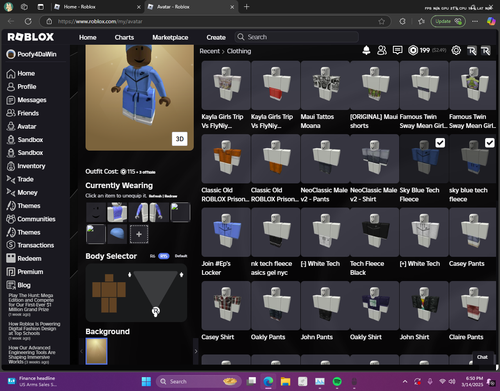The height and width of the screenshot is (391, 500).
Task: Open the friend requests icon beside the bell
Action: 382,50
